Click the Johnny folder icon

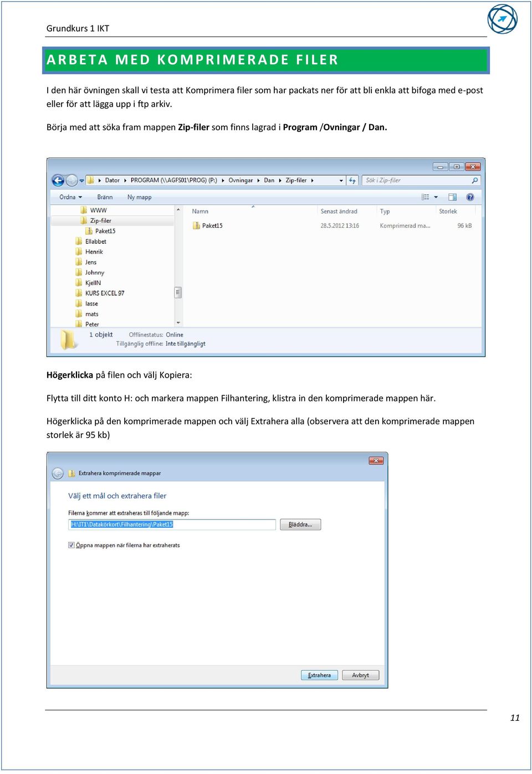point(79,273)
